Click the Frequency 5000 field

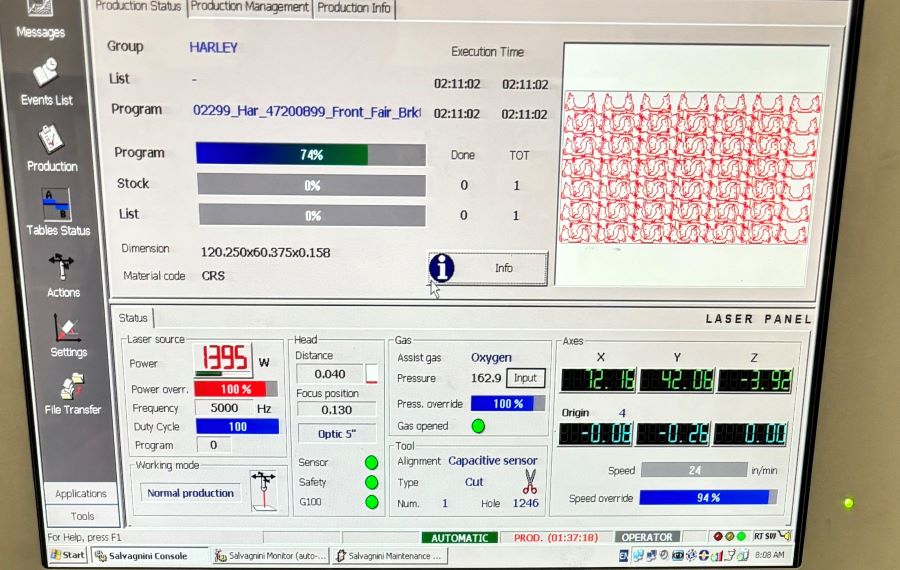pyautogui.click(x=224, y=408)
